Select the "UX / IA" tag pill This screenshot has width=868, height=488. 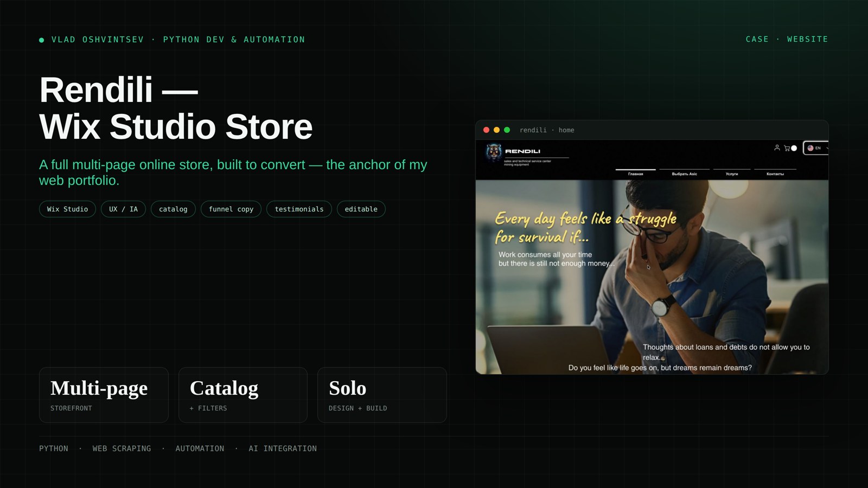(123, 209)
